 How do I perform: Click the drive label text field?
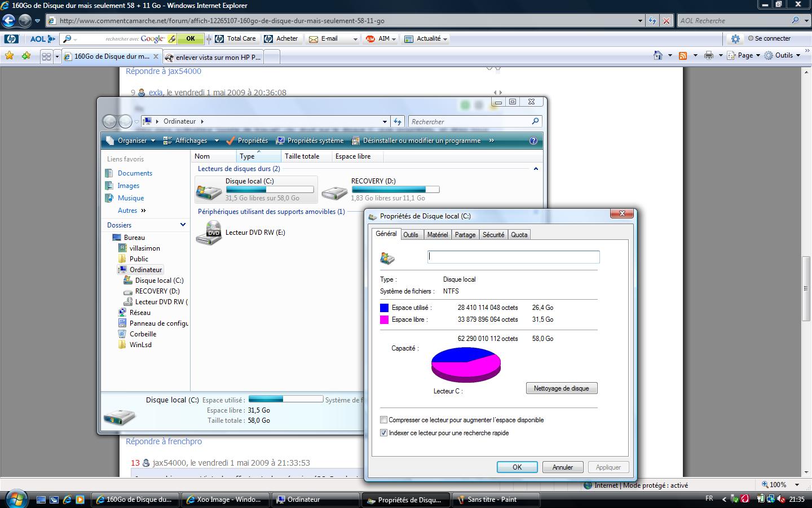pos(513,257)
